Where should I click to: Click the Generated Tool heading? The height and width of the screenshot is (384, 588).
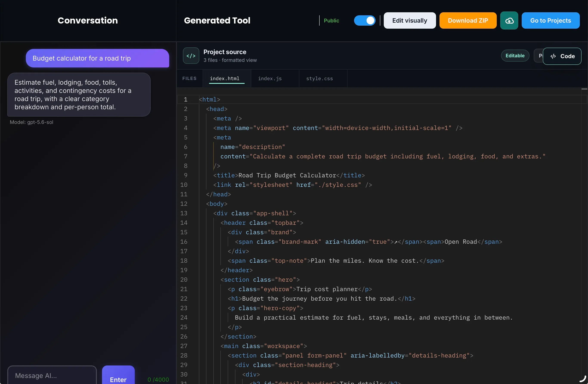[x=217, y=20]
